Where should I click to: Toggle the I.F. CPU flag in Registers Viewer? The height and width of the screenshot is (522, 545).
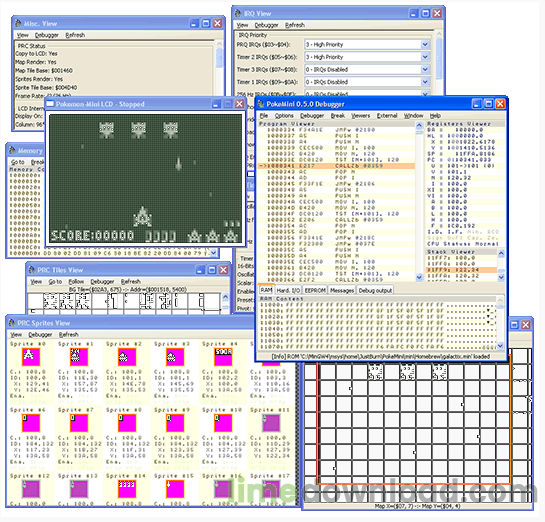tap(454, 231)
